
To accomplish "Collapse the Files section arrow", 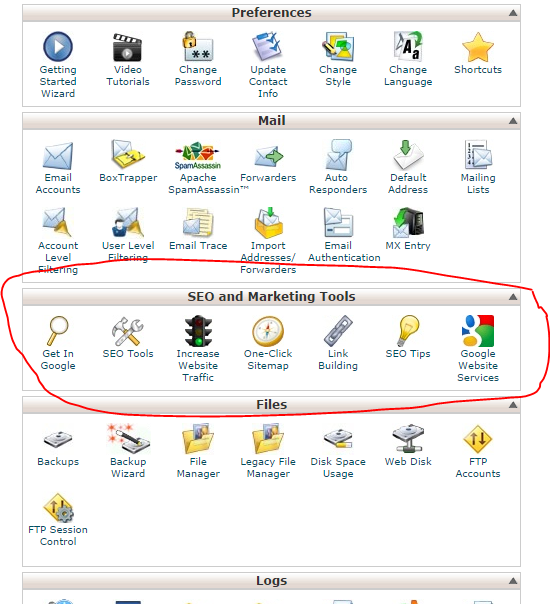I will coord(513,405).
